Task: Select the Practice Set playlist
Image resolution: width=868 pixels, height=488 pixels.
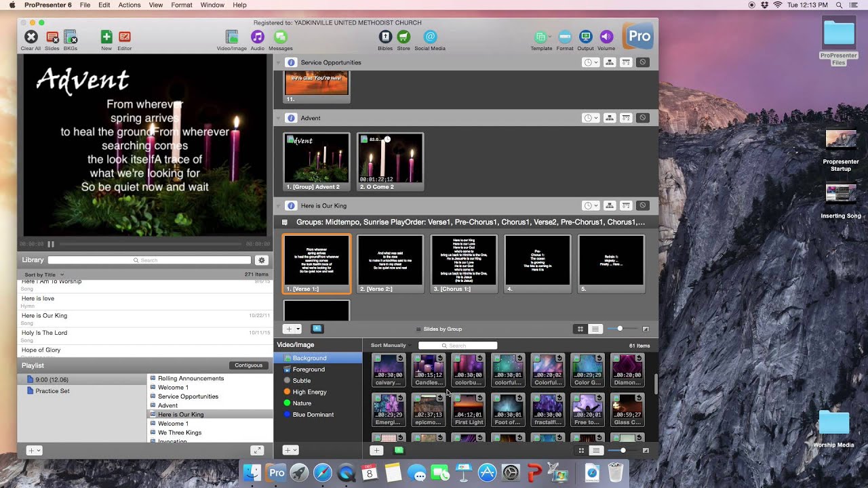Action: click(x=81, y=391)
